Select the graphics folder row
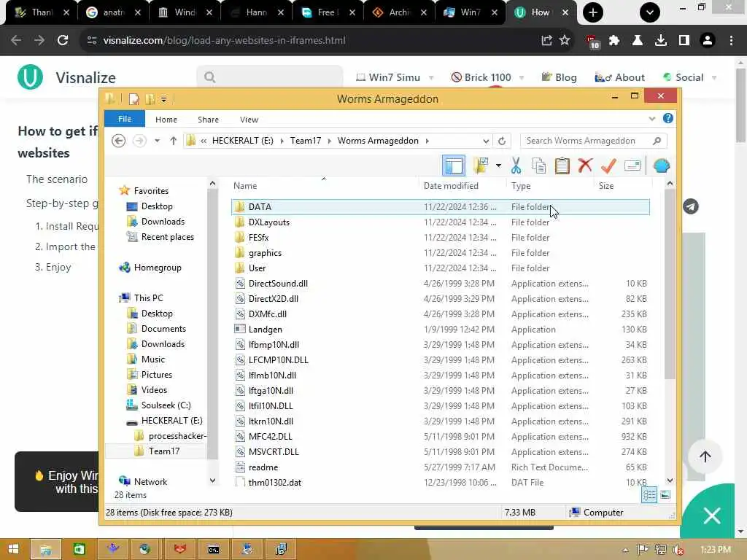The height and width of the screenshot is (560, 747). (x=441, y=253)
